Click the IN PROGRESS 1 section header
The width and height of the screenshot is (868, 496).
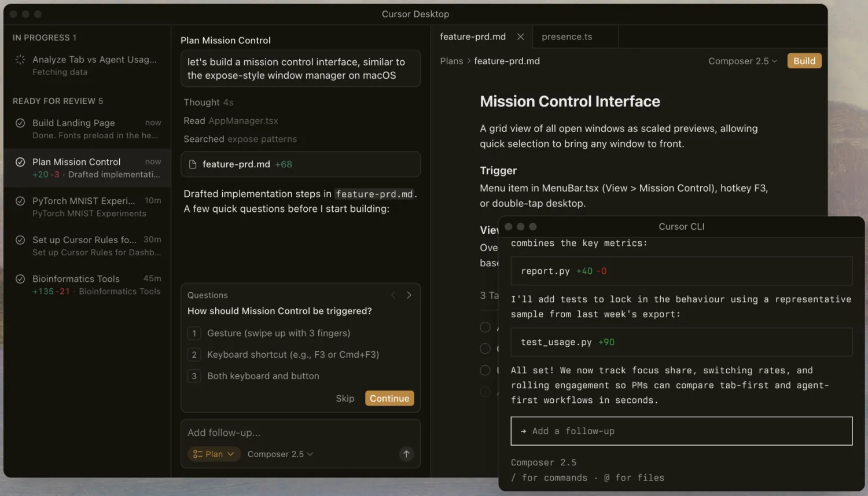45,38
